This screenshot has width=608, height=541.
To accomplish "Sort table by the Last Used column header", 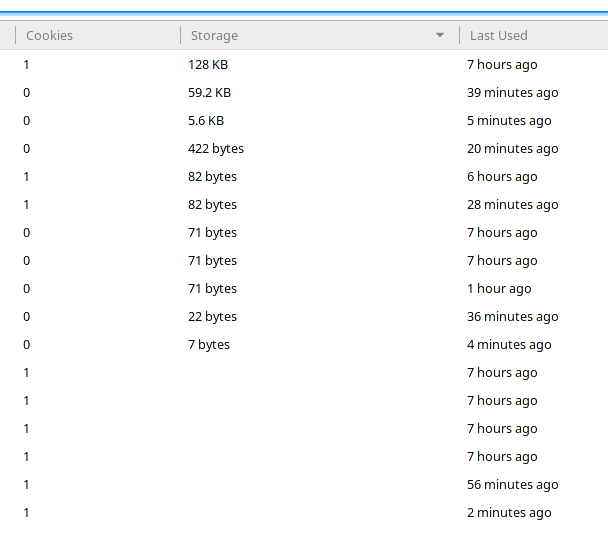I will click(534, 35).
